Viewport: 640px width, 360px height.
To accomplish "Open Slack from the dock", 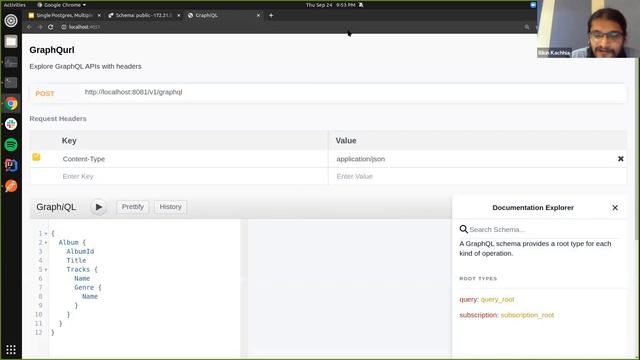I will [11, 124].
